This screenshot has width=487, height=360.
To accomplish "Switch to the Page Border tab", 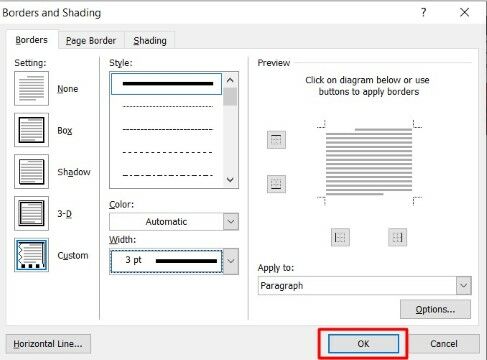I will 91,41.
